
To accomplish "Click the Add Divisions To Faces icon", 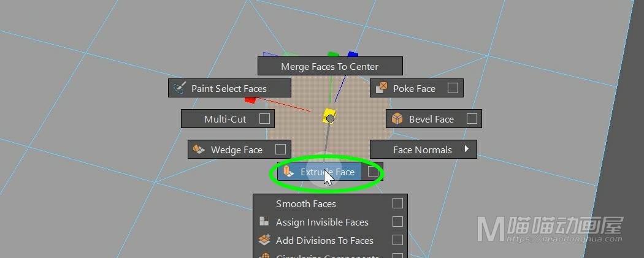I will (264, 240).
